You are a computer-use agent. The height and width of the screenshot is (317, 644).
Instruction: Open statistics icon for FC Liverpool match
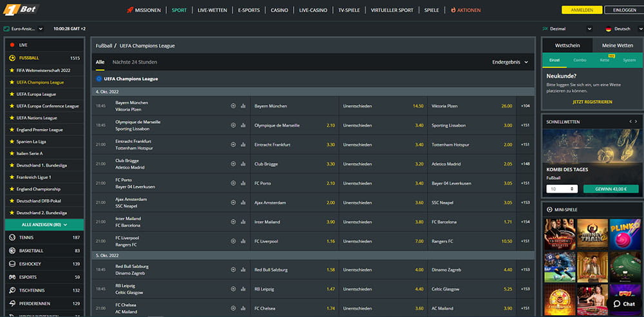[x=243, y=242]
